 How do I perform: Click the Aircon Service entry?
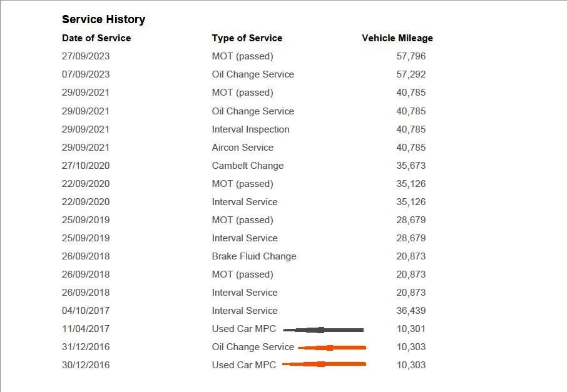click(242, 148)
